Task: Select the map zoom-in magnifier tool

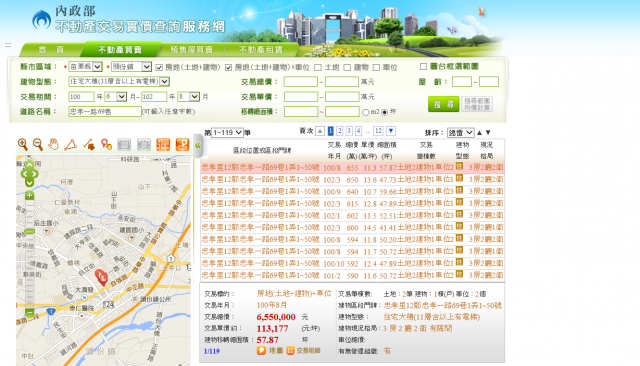Action: 23,144
